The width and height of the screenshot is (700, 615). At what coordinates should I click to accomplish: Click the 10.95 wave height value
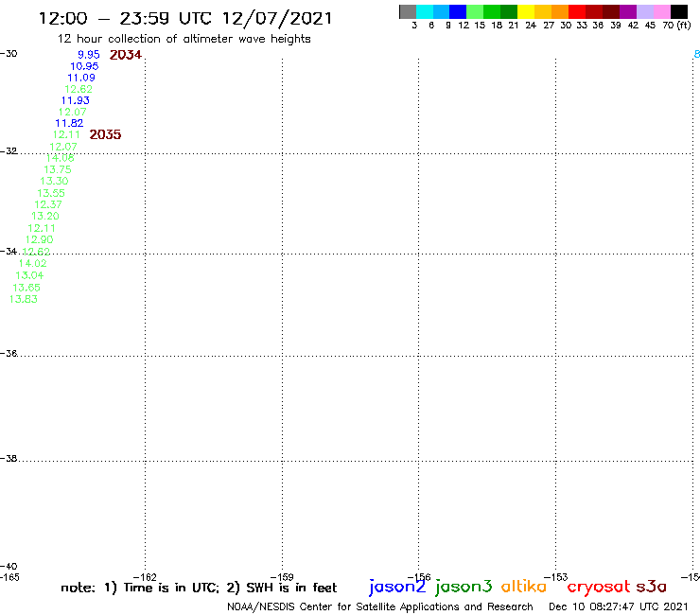click(84, 66)
